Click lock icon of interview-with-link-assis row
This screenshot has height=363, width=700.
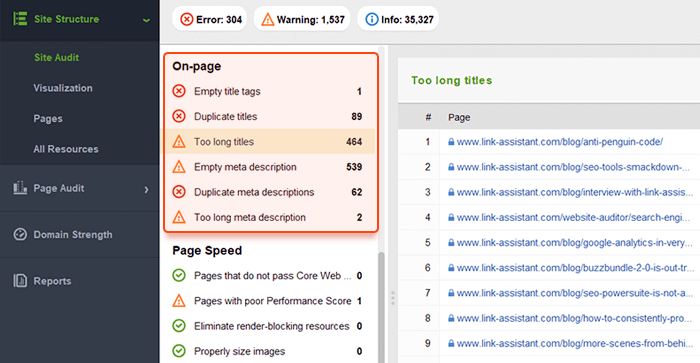(451, 192)
